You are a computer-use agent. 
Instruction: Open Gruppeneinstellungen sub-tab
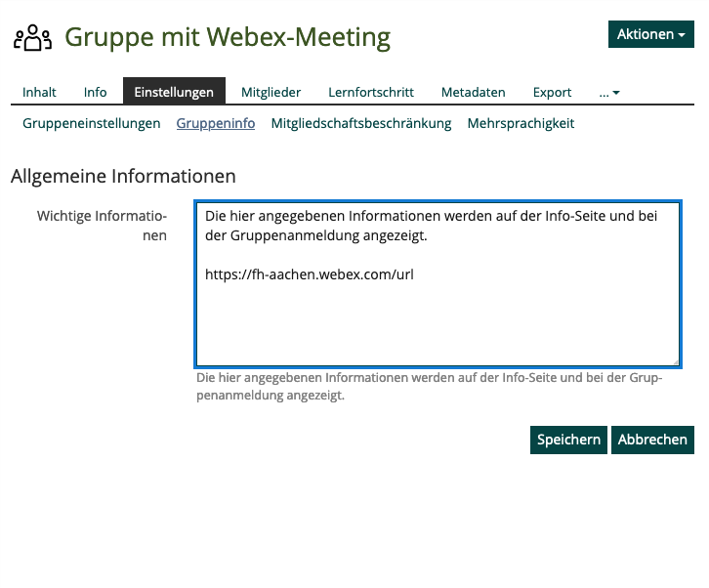92,123
